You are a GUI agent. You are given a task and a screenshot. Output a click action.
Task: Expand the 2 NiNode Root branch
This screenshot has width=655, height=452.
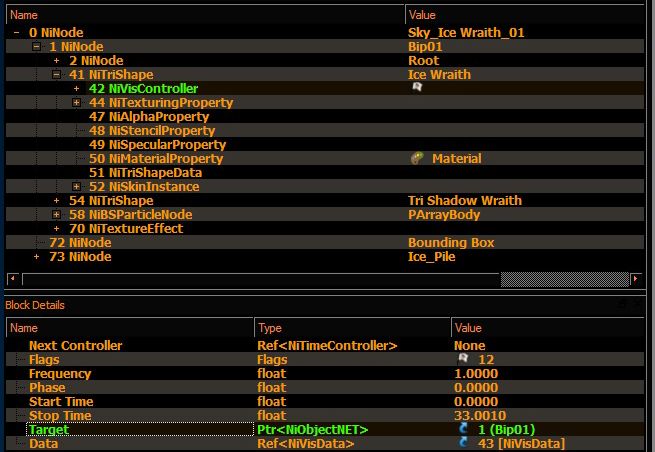[56, 61]
